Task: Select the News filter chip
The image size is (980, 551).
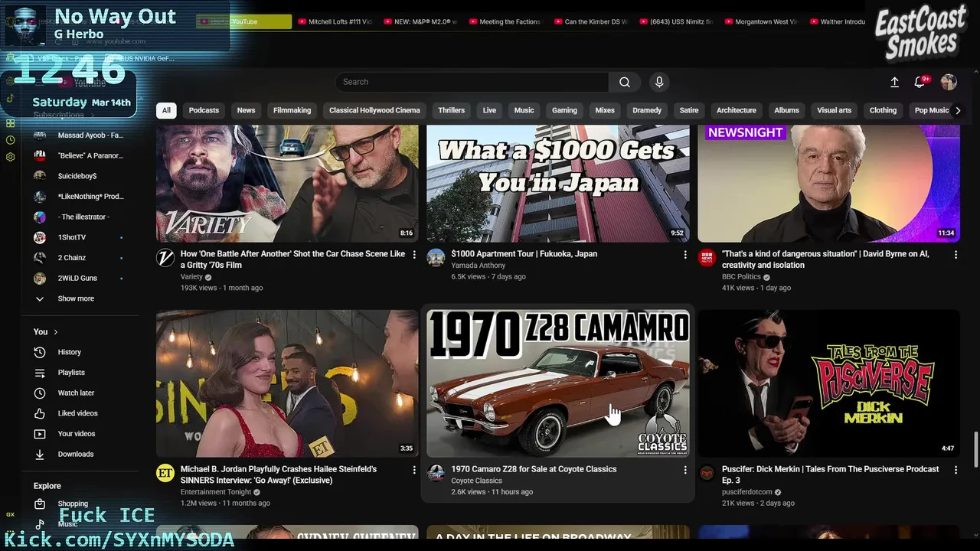Action: (x=246, y=110)
